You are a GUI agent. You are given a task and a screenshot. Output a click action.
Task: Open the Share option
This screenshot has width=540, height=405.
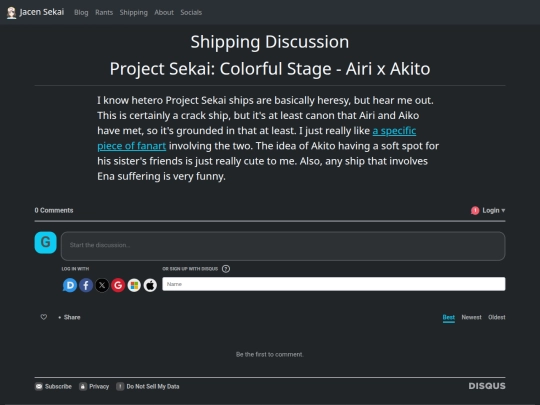point(70,317)
